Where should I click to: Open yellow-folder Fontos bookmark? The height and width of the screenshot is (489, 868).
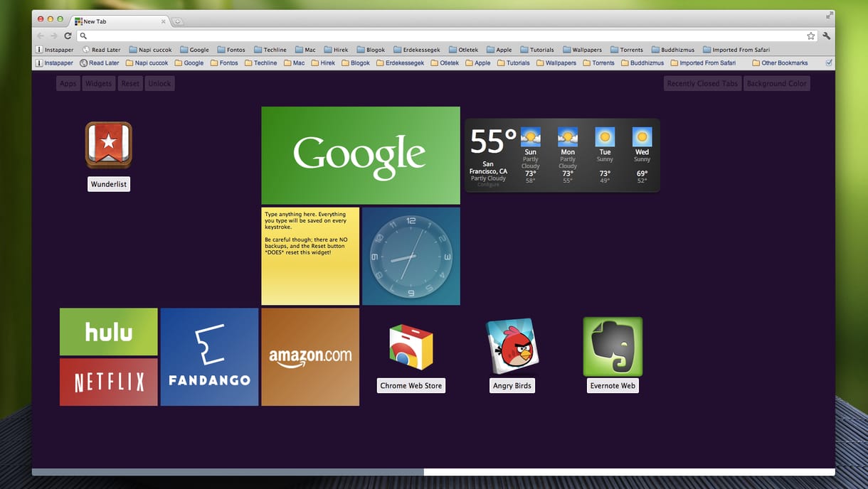point(224,63)
